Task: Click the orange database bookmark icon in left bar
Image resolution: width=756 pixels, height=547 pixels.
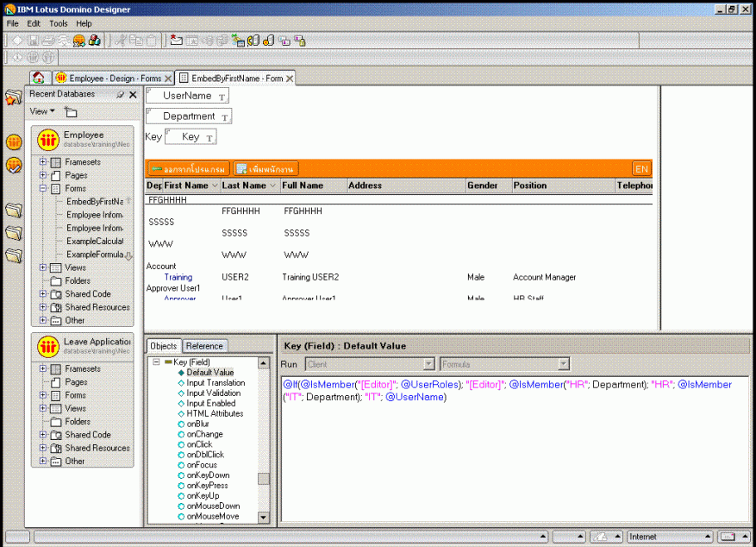Action: (x=14, y=142)
